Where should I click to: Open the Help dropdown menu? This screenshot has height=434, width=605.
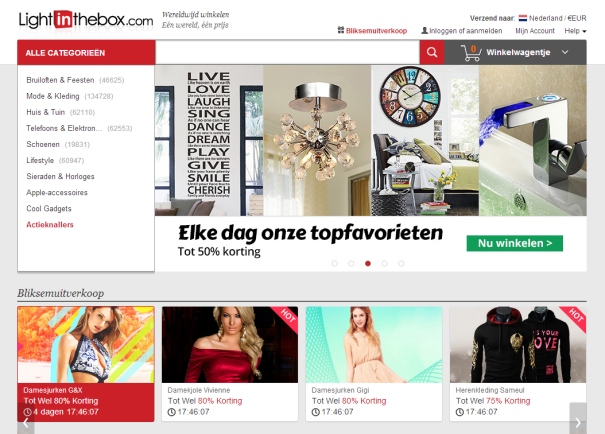[575, 31]
